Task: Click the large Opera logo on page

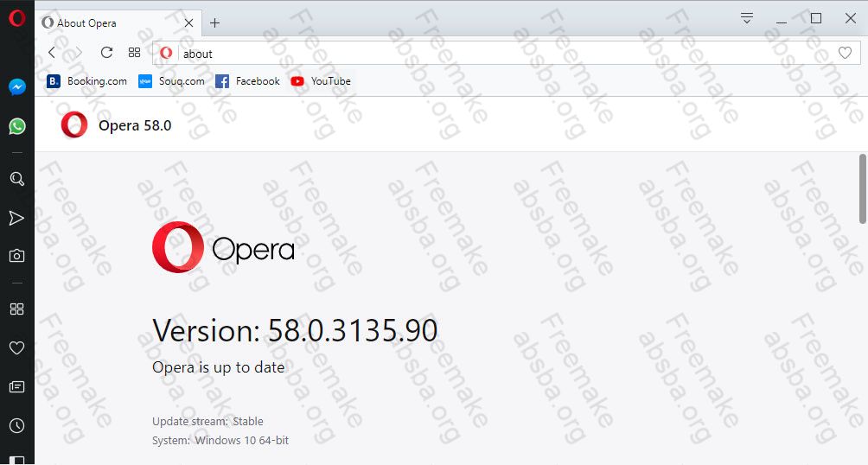Action: coord(223,247)
